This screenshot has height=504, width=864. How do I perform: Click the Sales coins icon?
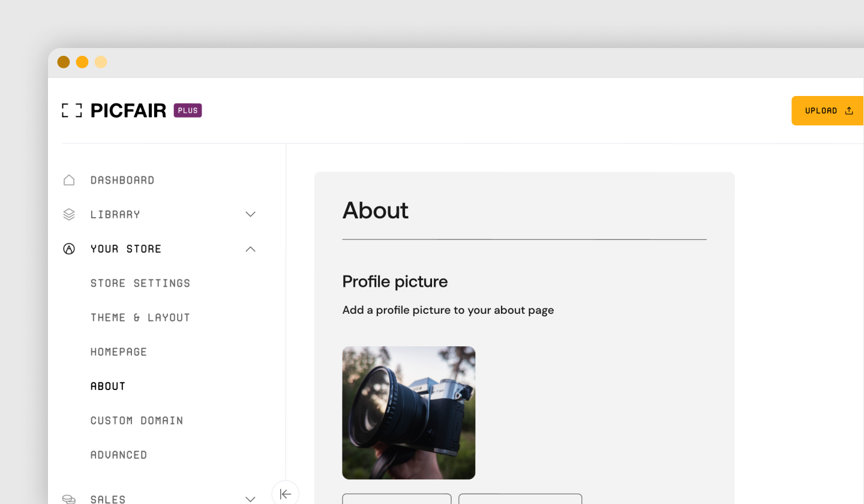(x=69, y=499)
